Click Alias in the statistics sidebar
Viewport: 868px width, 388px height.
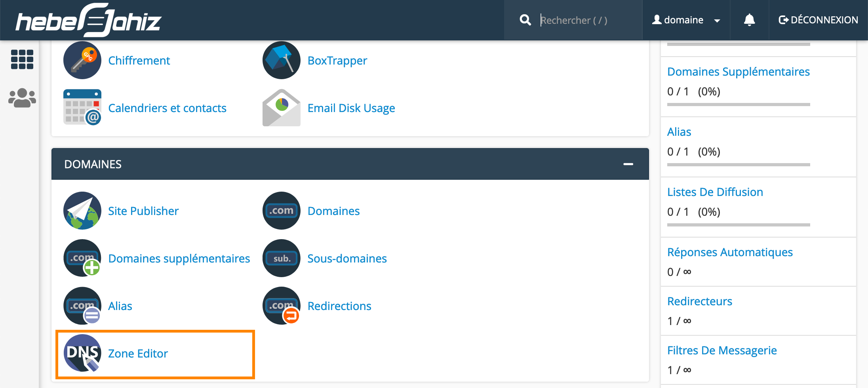[679, 132]
